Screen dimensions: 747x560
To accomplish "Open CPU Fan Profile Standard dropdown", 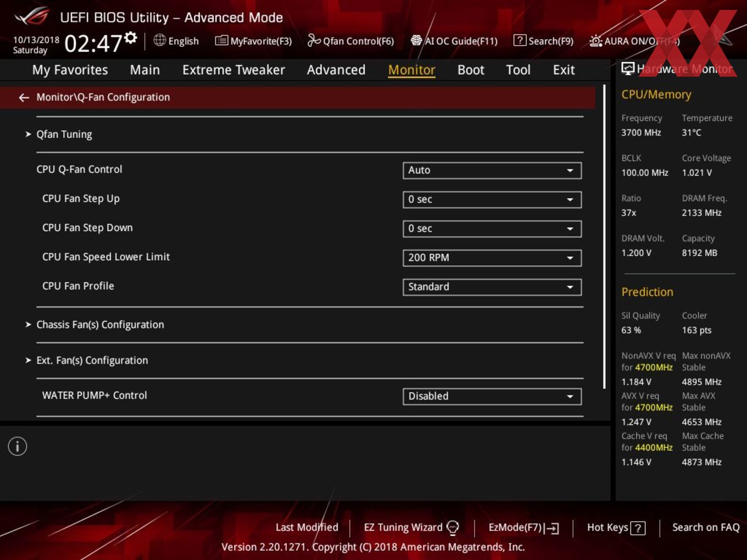I will point(492,287).
